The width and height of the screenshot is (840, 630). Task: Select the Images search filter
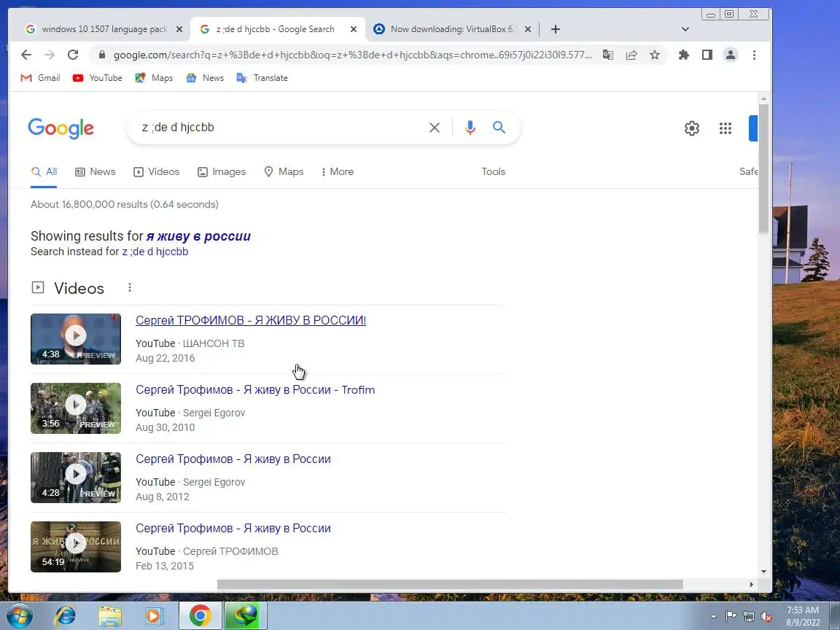[x=222, y=172]
